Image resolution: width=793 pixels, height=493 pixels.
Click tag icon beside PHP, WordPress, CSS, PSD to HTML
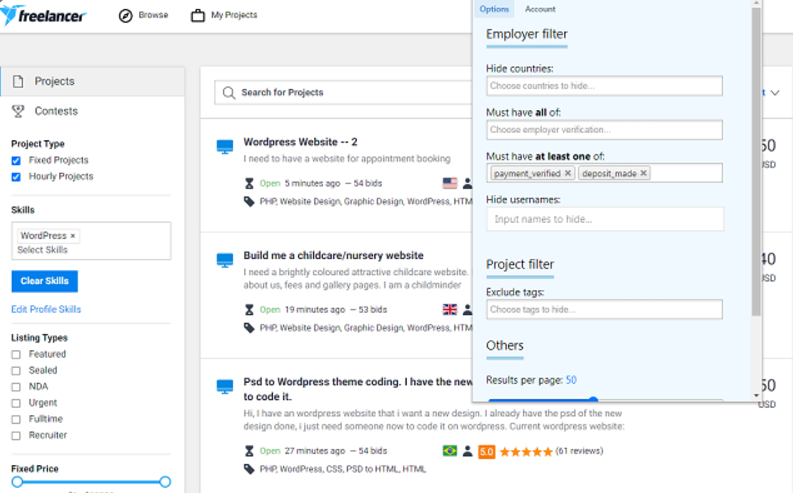(x=249, y=469)
